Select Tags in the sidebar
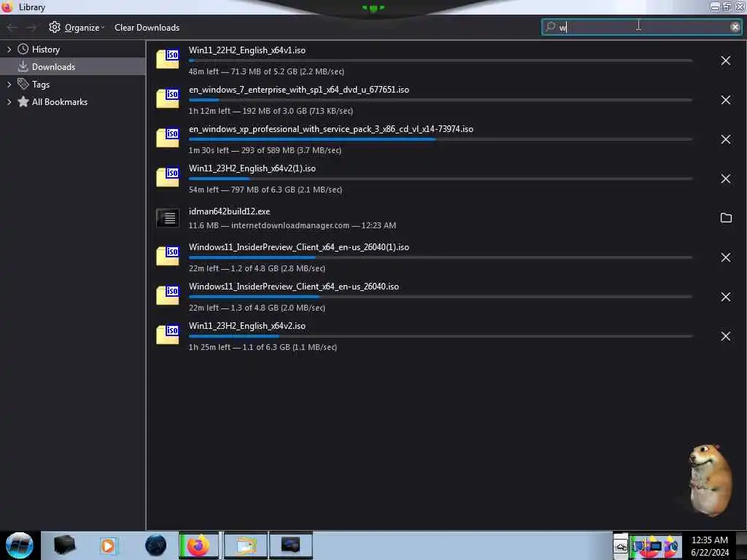The width and height of the screenshot is (747, 560). [x=41, y=85]
